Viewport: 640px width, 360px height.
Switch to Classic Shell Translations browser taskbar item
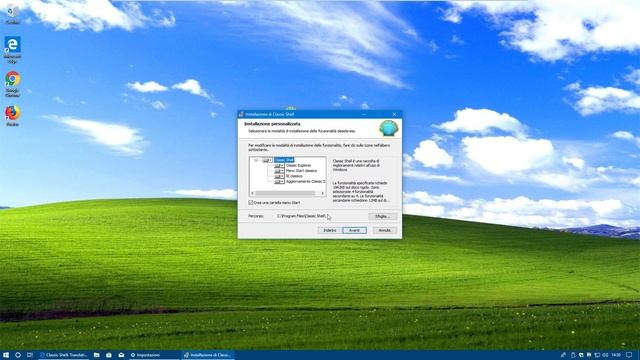coord(64,355)
